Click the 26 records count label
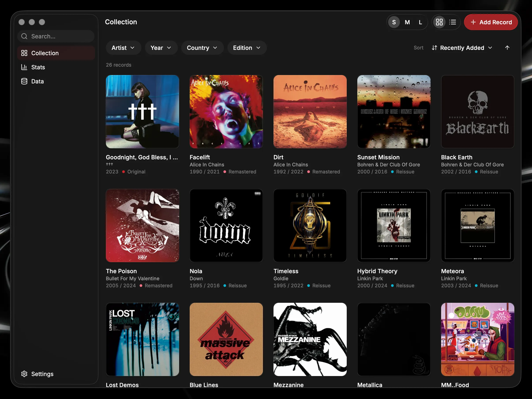532x399 pixels. pos(119,65)
